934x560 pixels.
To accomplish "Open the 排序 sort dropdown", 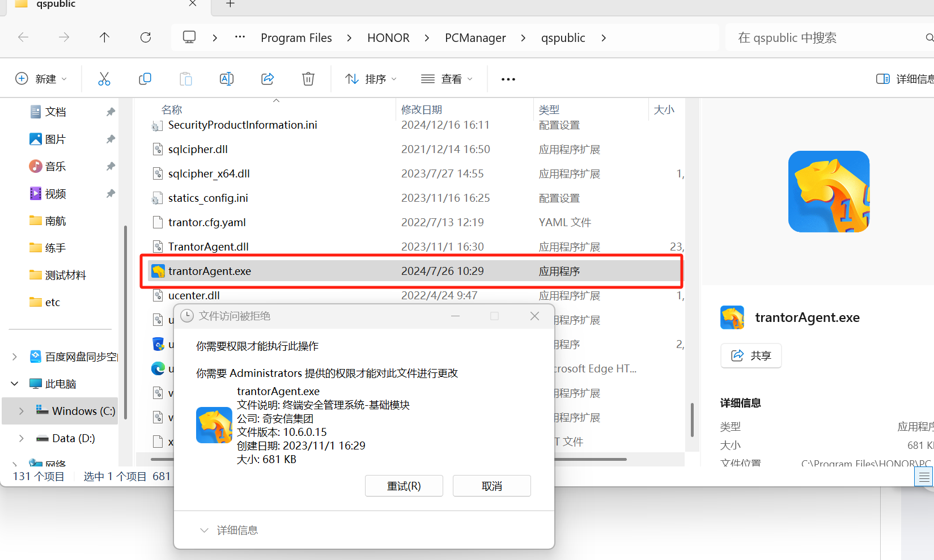I will [x=371, y=79].
